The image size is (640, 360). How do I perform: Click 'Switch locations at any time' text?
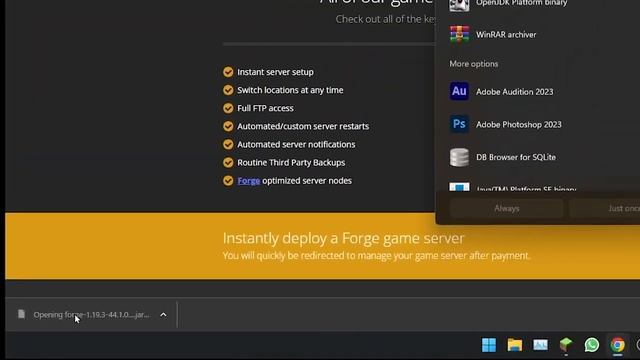pos(290,90)
